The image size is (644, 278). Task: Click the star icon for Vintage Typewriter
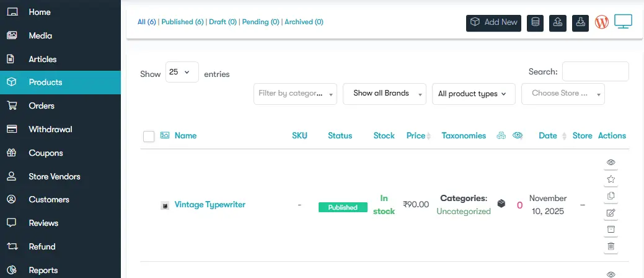pos(611,179)
